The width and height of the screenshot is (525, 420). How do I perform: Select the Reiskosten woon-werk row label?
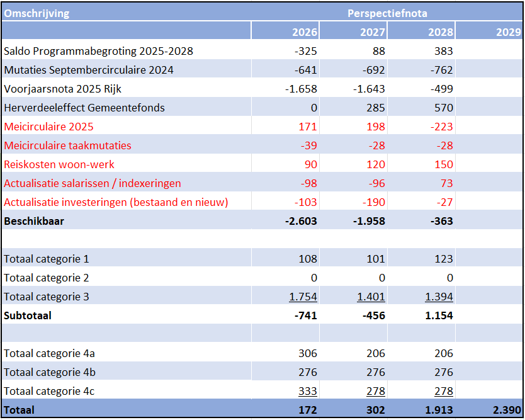59,164
